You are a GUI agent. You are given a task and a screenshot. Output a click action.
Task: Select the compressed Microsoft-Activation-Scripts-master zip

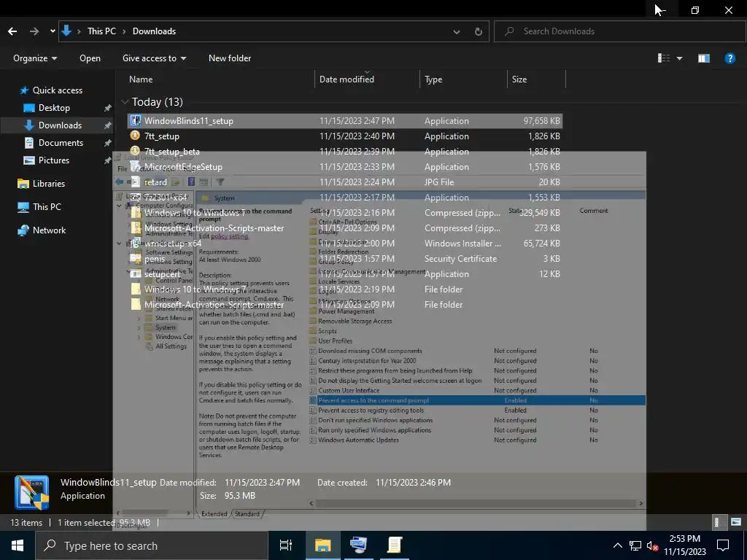point(345,228)
